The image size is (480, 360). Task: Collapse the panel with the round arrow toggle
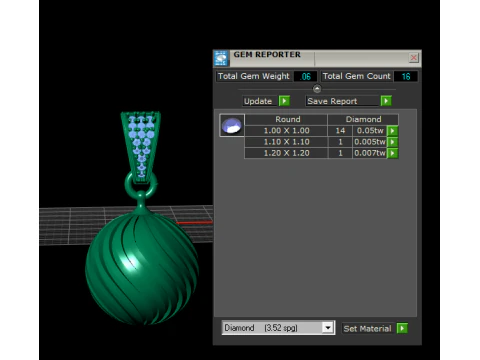[317, 89]
